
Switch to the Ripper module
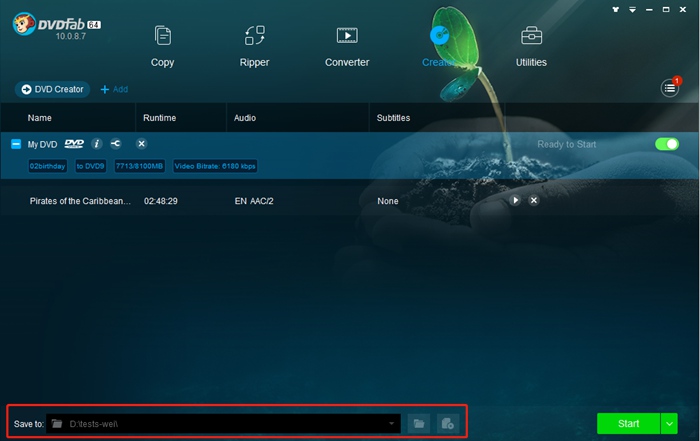tap(254, 46)
